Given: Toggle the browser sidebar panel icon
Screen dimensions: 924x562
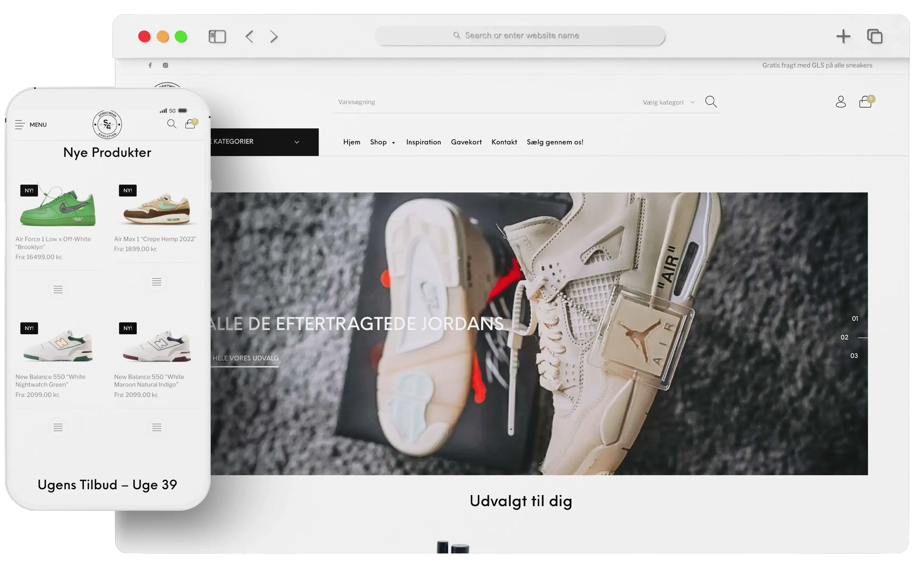Looking at the screenshot, I should 218,37.
